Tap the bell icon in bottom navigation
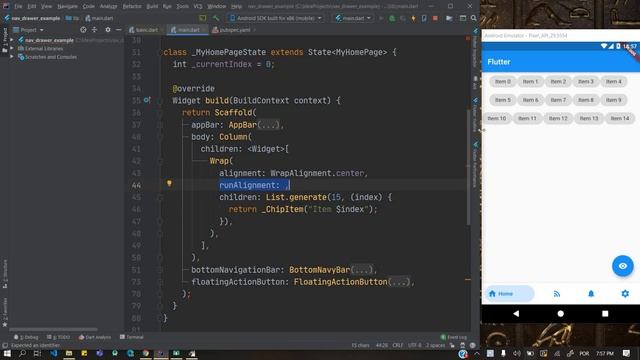The height and width of the screenshot is (360, 640). [x=591, y=293]
